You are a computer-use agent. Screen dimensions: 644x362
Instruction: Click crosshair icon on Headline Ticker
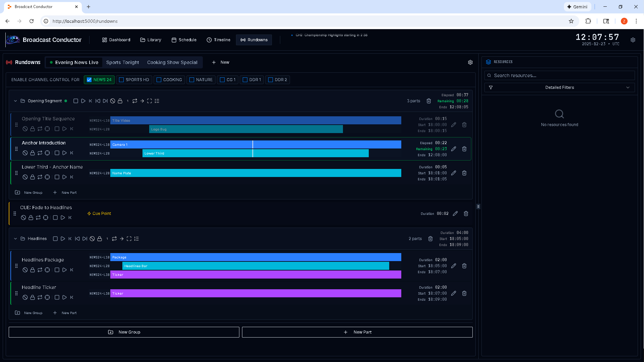47,297
